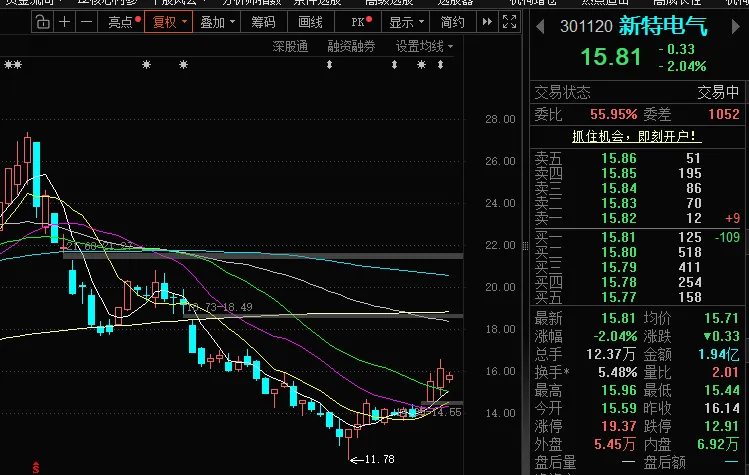Click the rightmost diamond event marker

coord(440,65)
